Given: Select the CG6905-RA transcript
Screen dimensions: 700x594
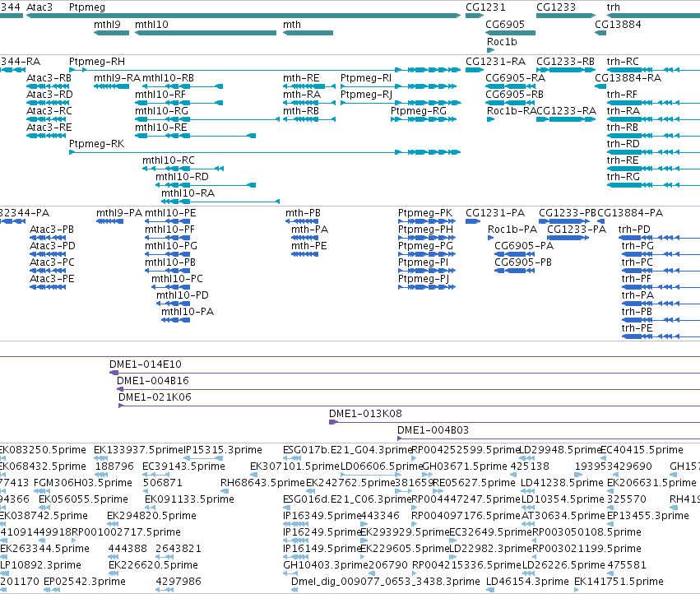Looking at the screenshot, I should (510, 86).
